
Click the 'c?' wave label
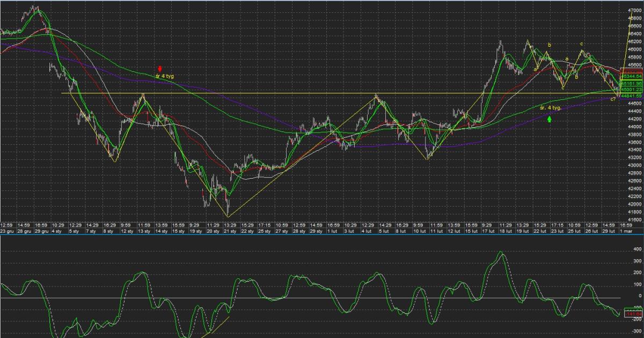[612, 99]
